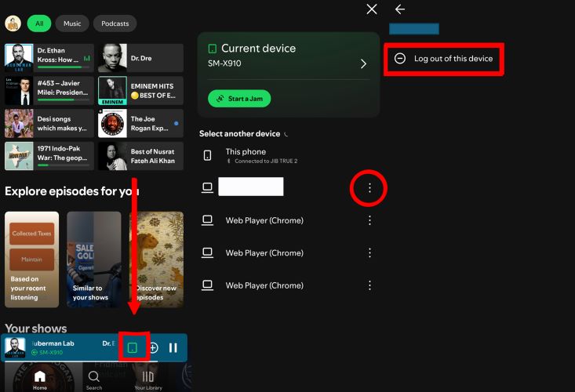Select the second Web Player (Chrome) device
This screenshot has width=575, height=392.
point(264,252)
